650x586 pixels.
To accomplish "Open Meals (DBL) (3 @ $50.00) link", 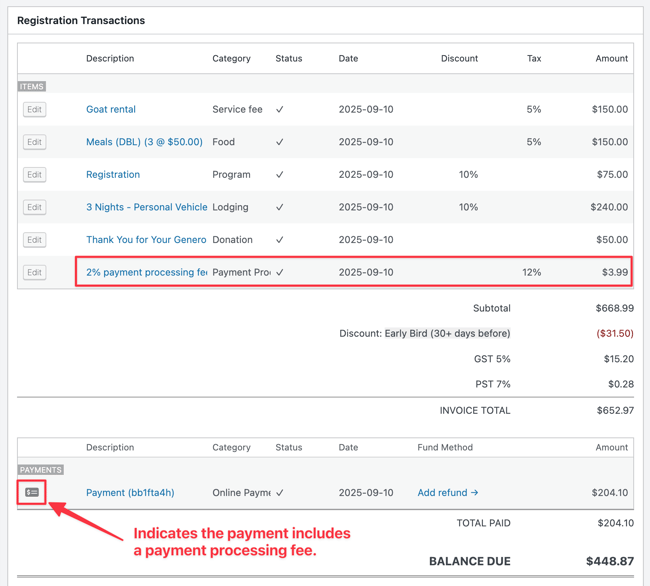I will [x=144, y=142].
